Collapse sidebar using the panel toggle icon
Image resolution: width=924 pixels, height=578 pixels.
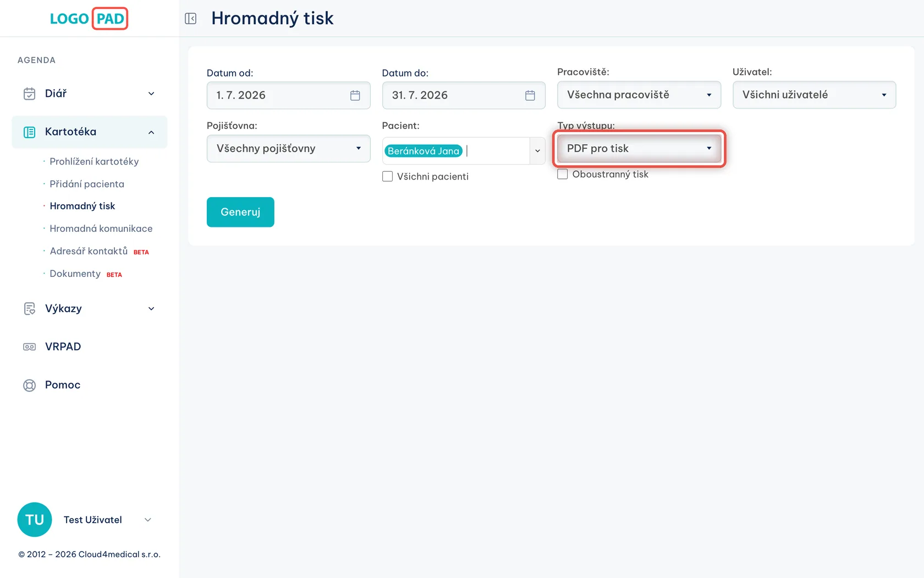click(190, 19)
